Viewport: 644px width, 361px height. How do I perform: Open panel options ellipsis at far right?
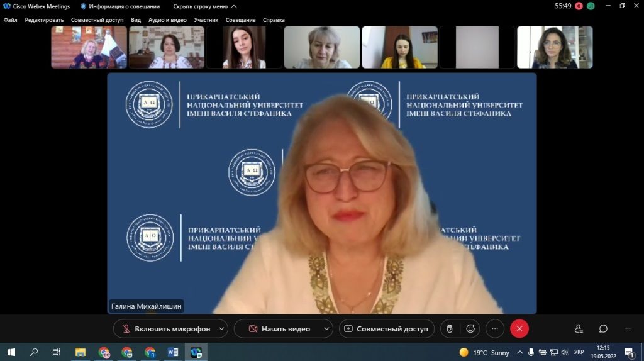[628, 328]
